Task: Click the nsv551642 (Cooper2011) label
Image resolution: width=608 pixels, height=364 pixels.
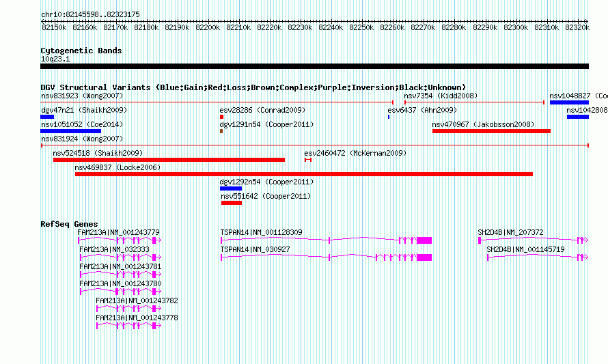Action: pyautogui.click(x=266, y=196)
